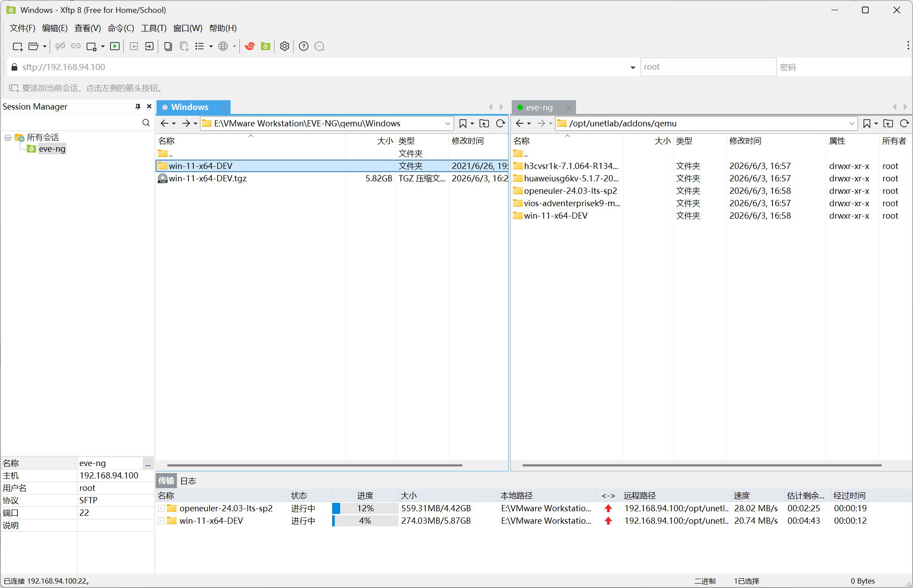Click the Reconnect link icon

(76, 46)
